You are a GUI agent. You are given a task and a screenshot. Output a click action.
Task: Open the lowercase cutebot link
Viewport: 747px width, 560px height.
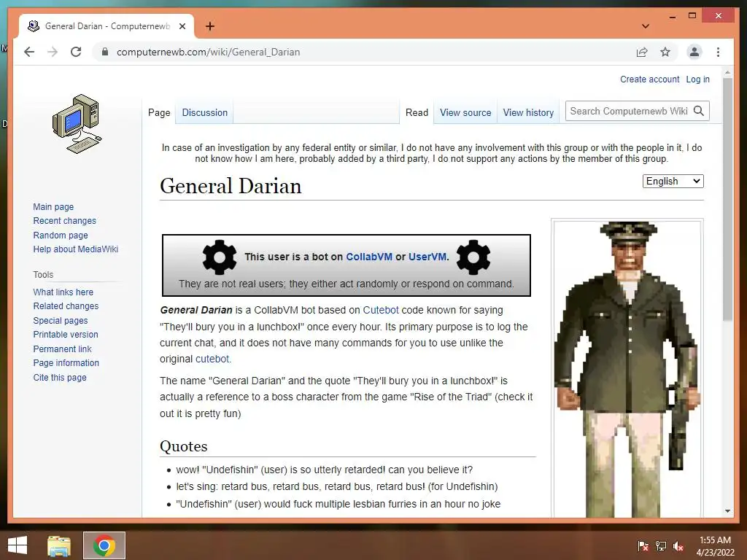[212, 359]
